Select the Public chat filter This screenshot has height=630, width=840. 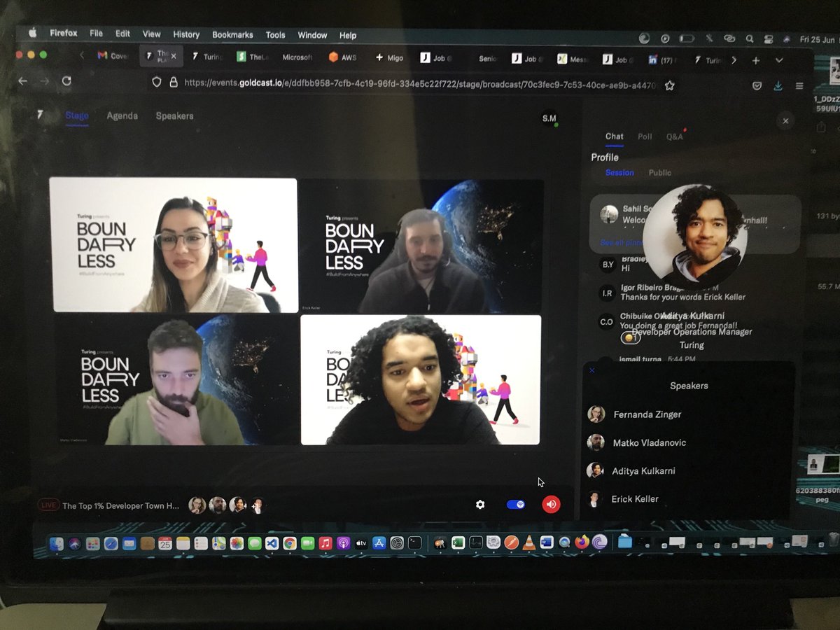point(659,172)
